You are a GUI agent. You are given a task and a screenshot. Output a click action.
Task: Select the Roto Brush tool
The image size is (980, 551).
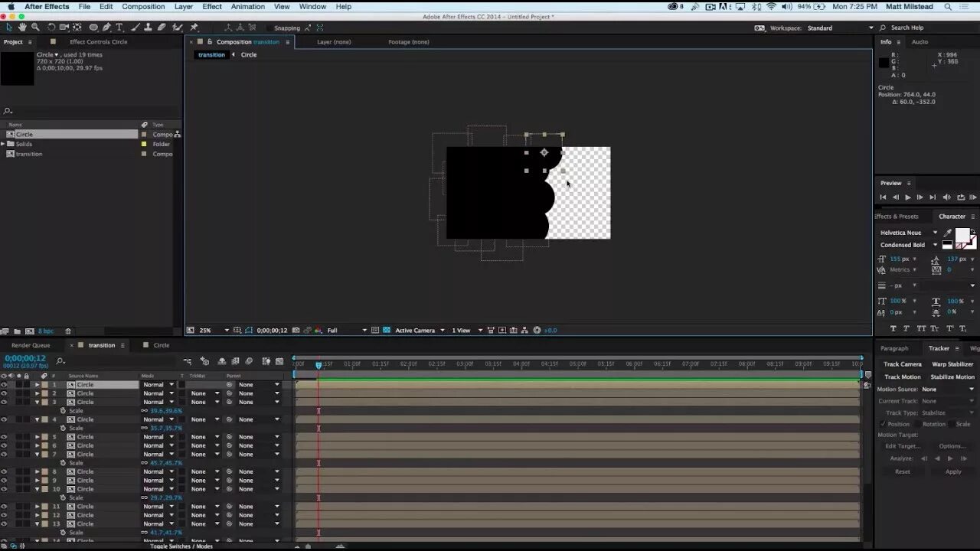tap(178, 28)
